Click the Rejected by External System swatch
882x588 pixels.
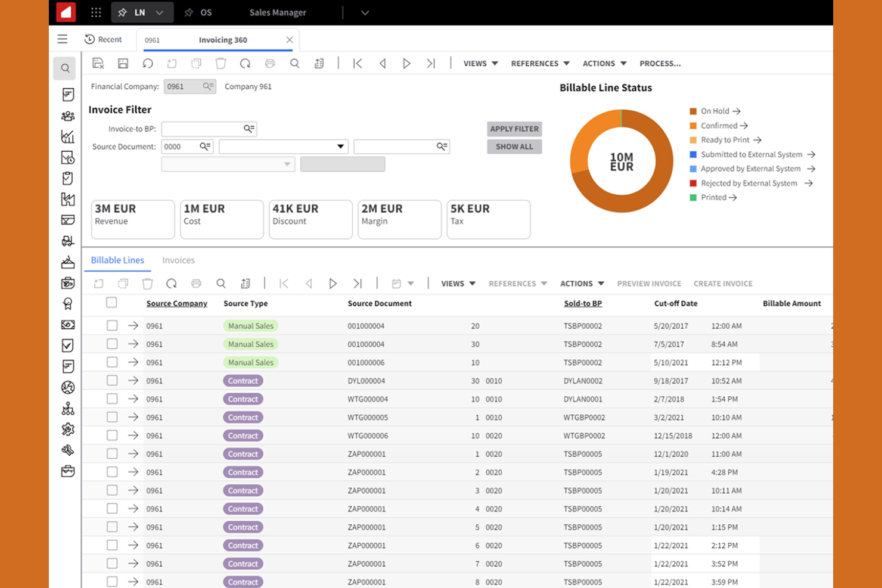693,183
